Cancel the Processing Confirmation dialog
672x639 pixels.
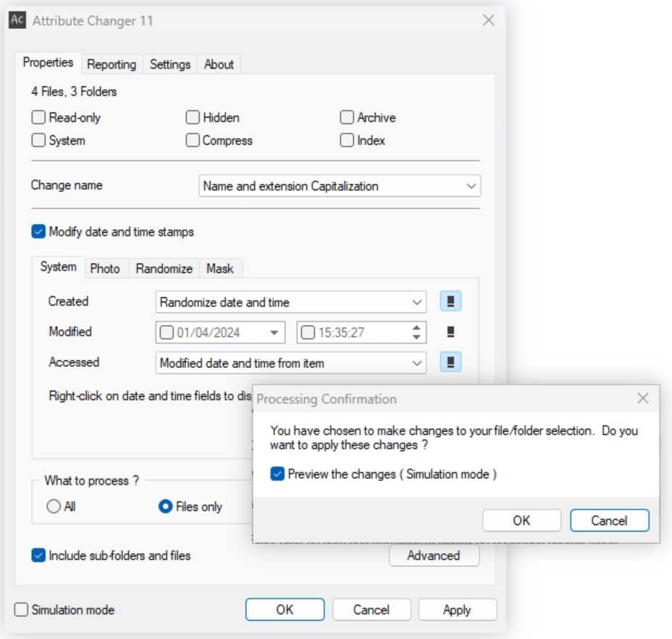point(610,520)
